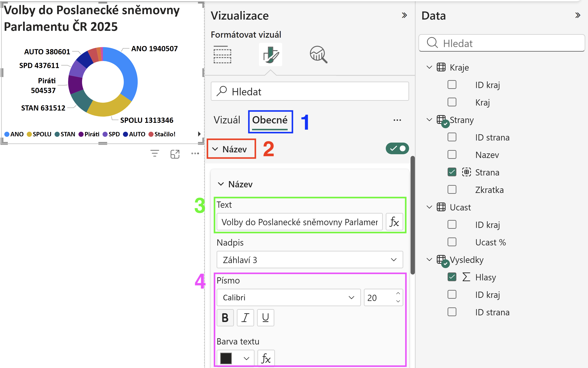
Task: Open the Build visual fields icon
Action: tap(222, 55)
